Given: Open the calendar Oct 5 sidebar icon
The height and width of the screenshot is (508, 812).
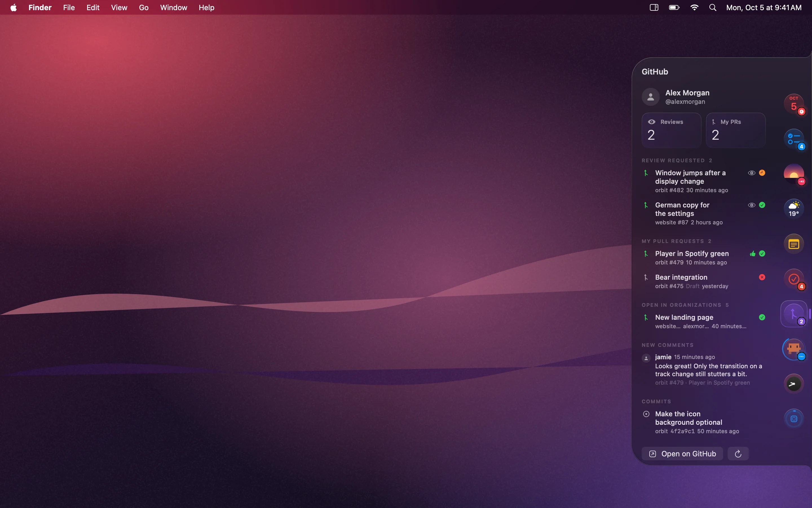Looking at the screenshot, I should [794, 104].
